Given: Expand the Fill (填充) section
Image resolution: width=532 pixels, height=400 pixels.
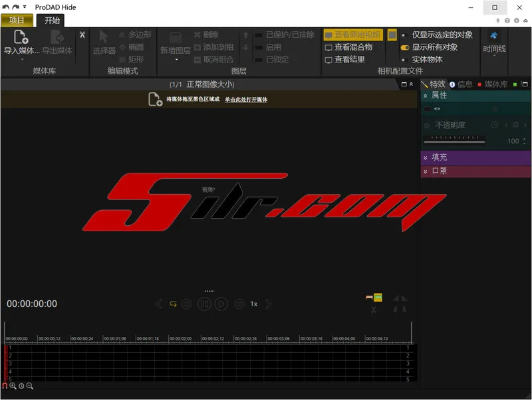Looking at the screenshot, I should tap(425, 157).
